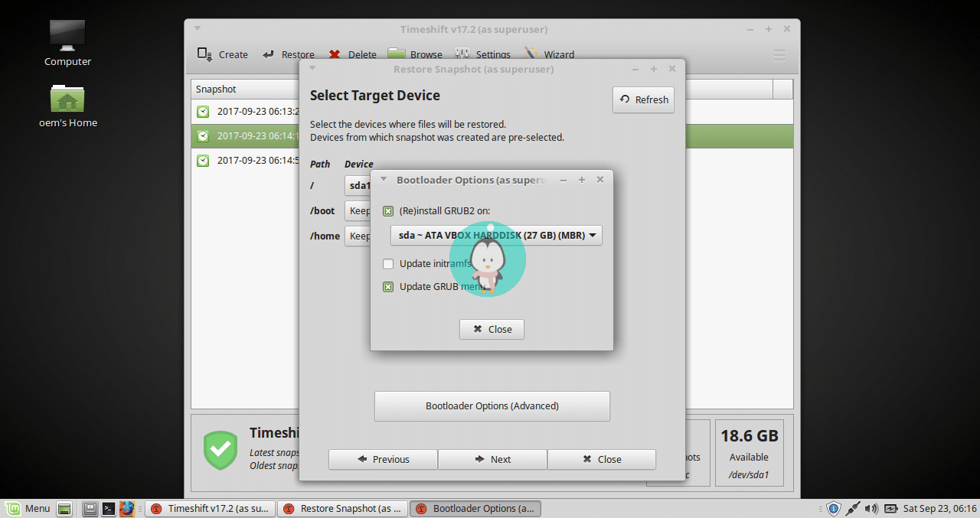This screenshot has width=980, height=518.
Task: Switch to the Restore Snapshot taskbar entry
Action: click(342, 508)
